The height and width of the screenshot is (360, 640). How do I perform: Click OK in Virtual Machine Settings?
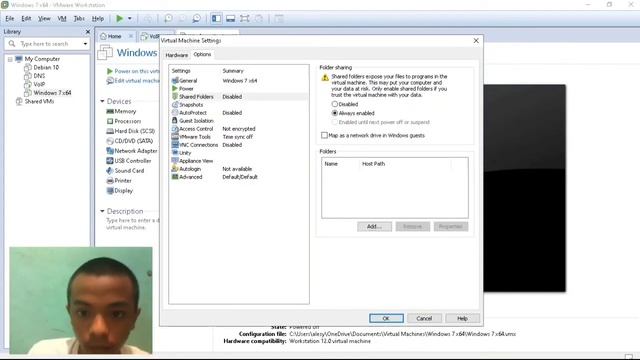[386, 318]
